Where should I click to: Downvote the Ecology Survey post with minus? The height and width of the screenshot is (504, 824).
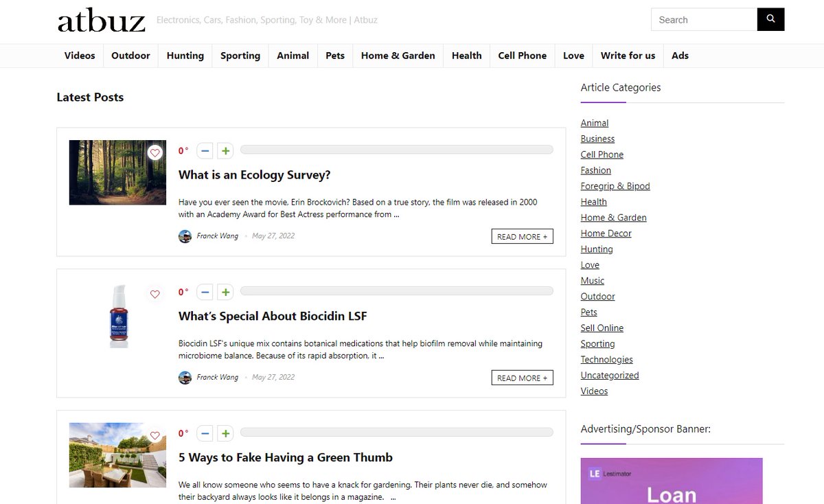[x=205, y=151]
